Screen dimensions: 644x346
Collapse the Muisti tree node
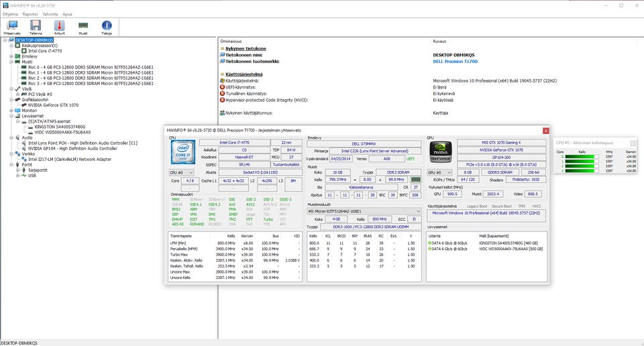click(x=11, y=62)
